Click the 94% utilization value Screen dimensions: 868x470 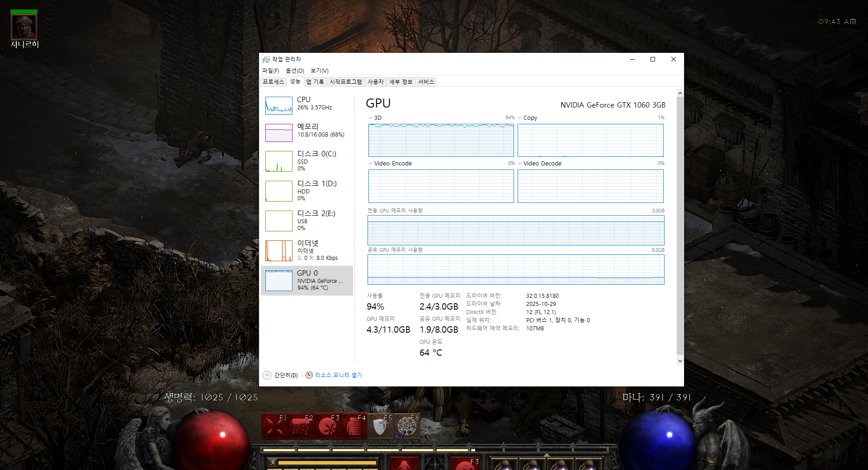coord(375,307)
